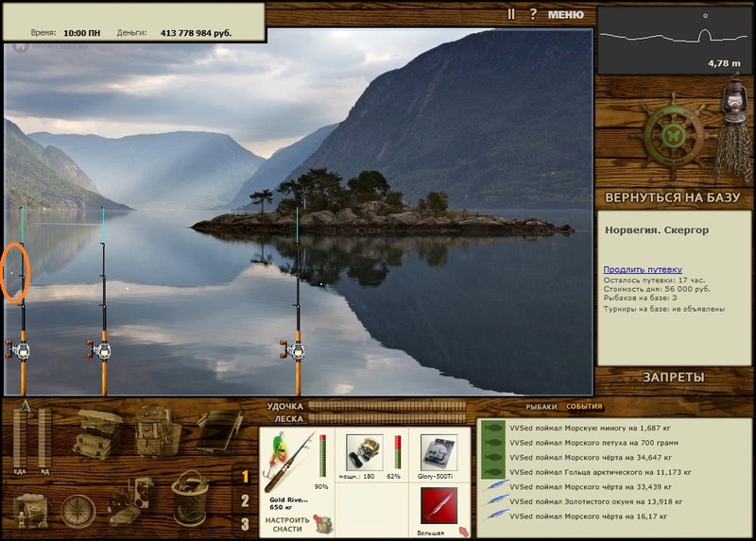Click the Продлить путевку link
Screen dimensions: 756x541
(x=643, y=269)
